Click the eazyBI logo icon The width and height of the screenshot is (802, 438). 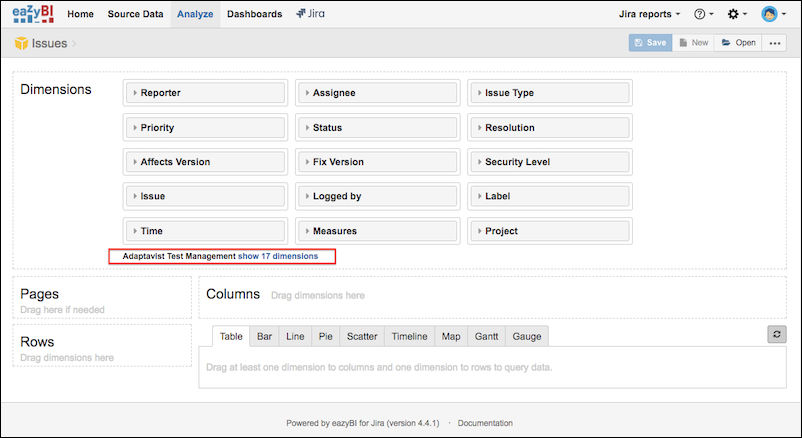pyautogui.click(x=33, y=15)
